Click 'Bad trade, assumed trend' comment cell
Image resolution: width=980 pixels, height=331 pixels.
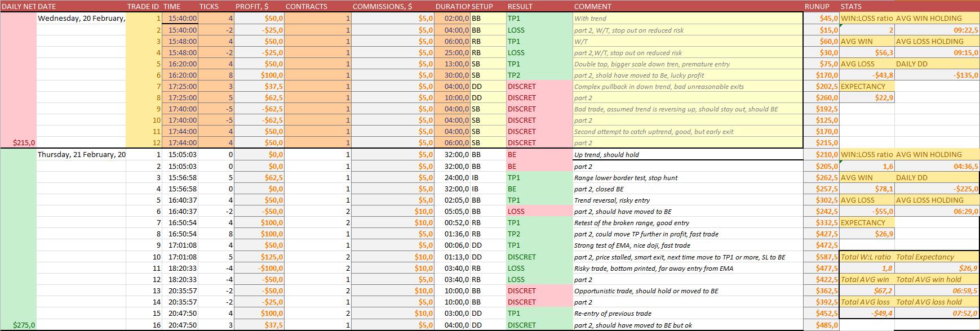688,109
